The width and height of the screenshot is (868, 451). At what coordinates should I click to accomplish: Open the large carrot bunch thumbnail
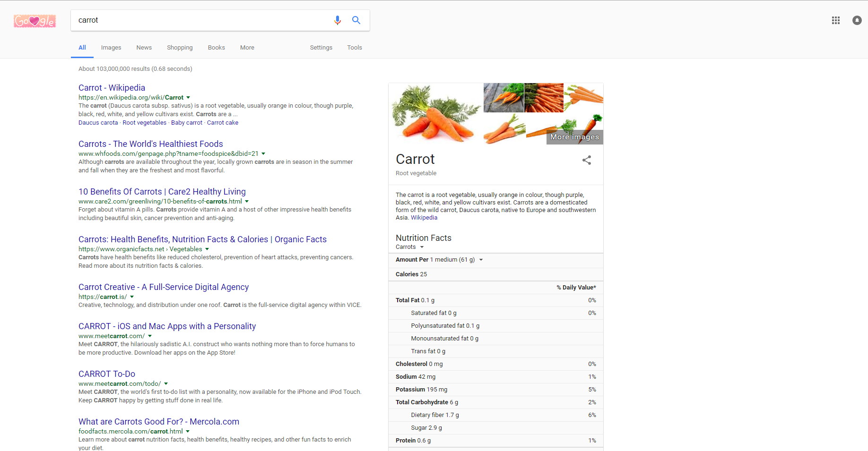435,113
